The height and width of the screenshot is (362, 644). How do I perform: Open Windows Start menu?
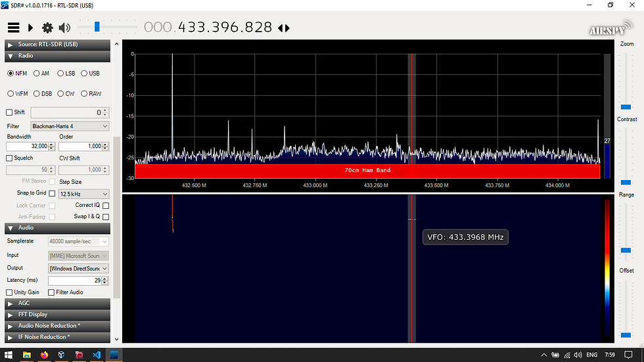8,355
